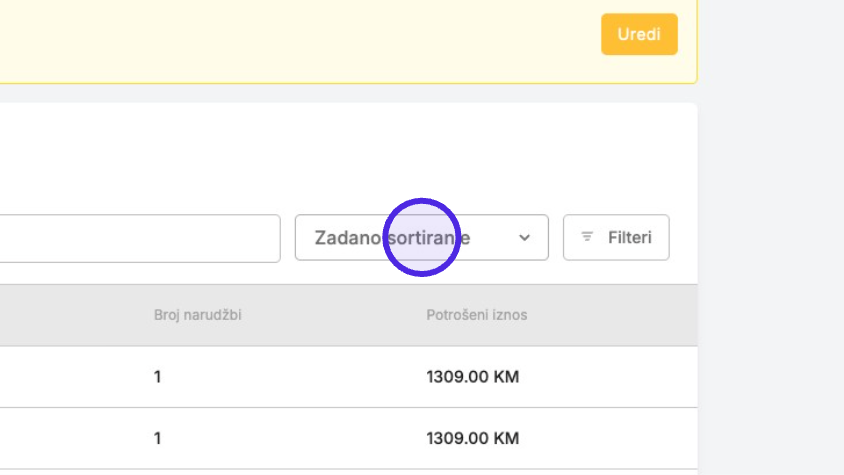
Task: Open the first table row
Action: tap(349, 377)
